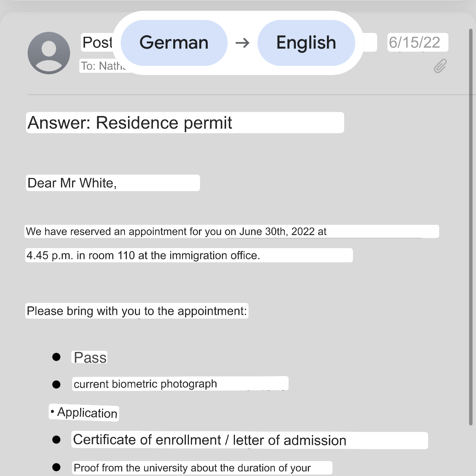Click the June 30th, 2022 appointment line
Viewport: 476px width, 476px height.
(176, 231)
